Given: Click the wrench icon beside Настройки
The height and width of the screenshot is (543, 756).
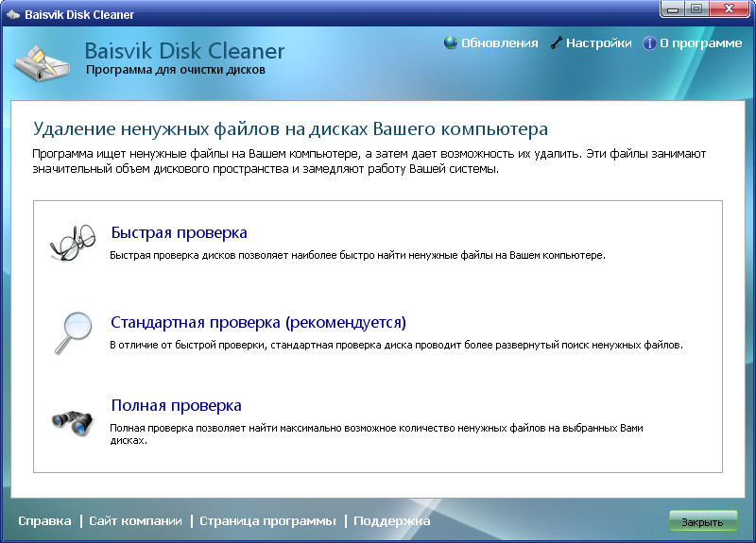Looking at the screenshot, I should [557, 42].
